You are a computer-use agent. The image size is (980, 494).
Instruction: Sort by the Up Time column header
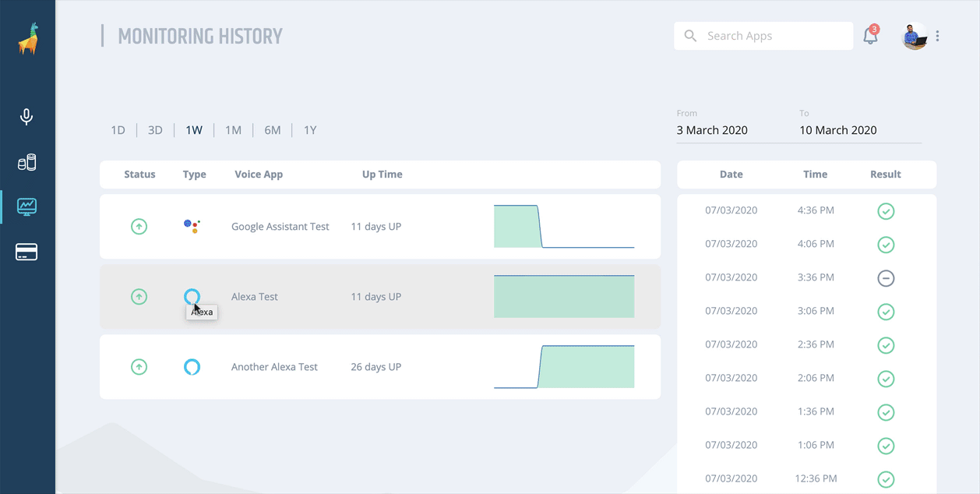point(382,175)
